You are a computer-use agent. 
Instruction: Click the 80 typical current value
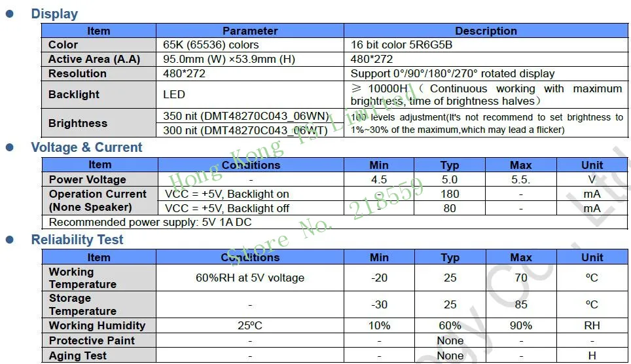[450, 209]
